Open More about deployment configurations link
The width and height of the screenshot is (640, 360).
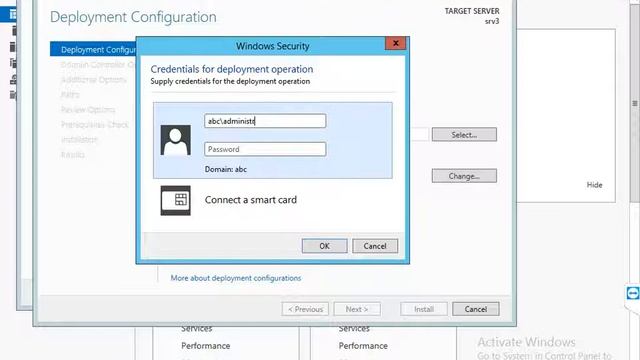(x=236, y=278)
